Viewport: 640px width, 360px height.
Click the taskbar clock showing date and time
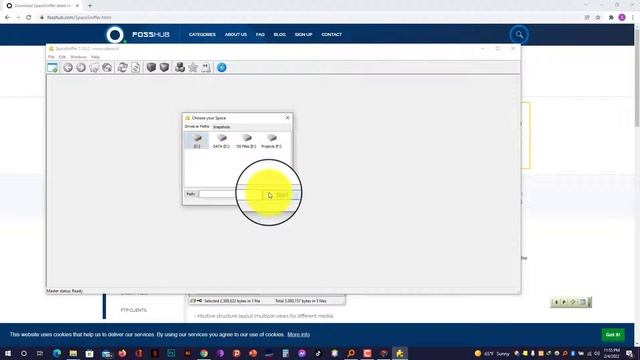click(611, 353)
